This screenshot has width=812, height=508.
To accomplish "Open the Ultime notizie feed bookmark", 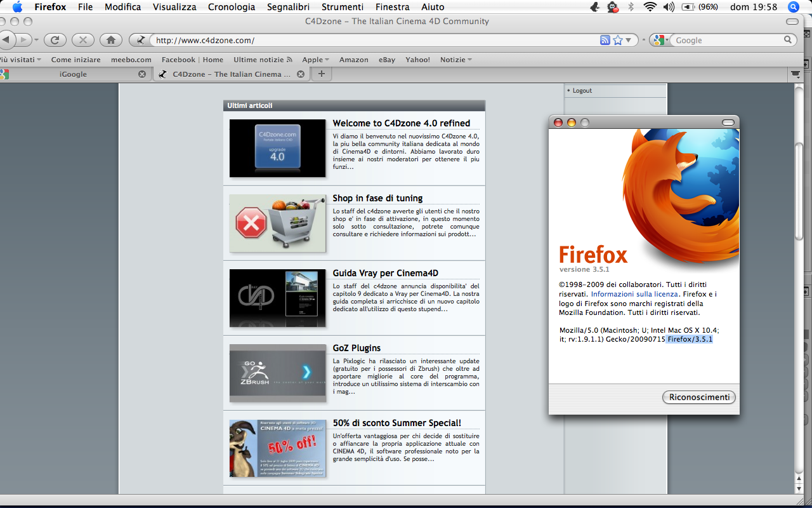I will [x=263, y=60].
